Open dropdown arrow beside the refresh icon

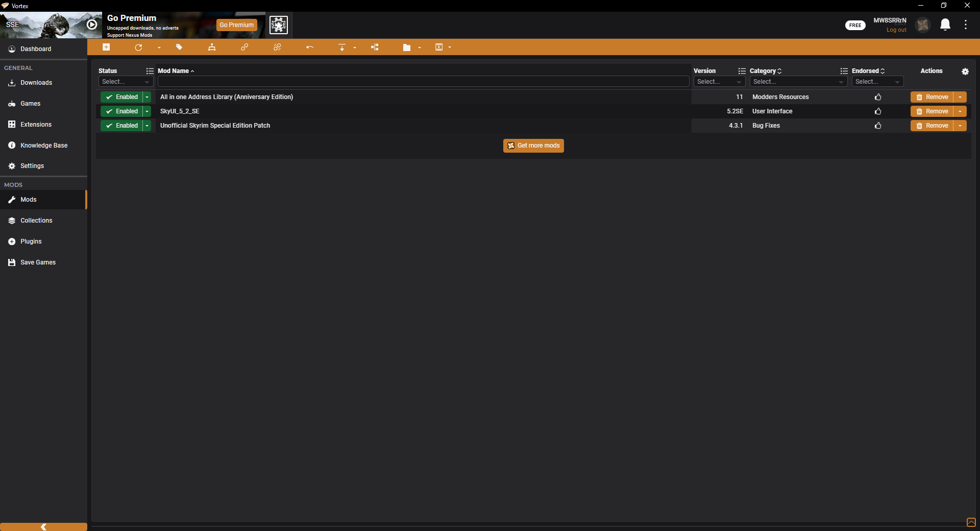[x=159, y=47]
